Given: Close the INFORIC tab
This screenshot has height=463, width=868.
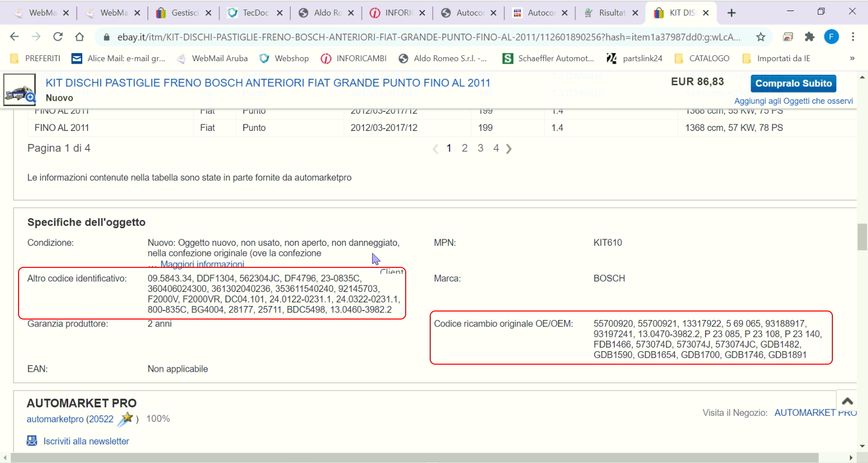Looking at the screenshot, I should [x=422, y=13].
